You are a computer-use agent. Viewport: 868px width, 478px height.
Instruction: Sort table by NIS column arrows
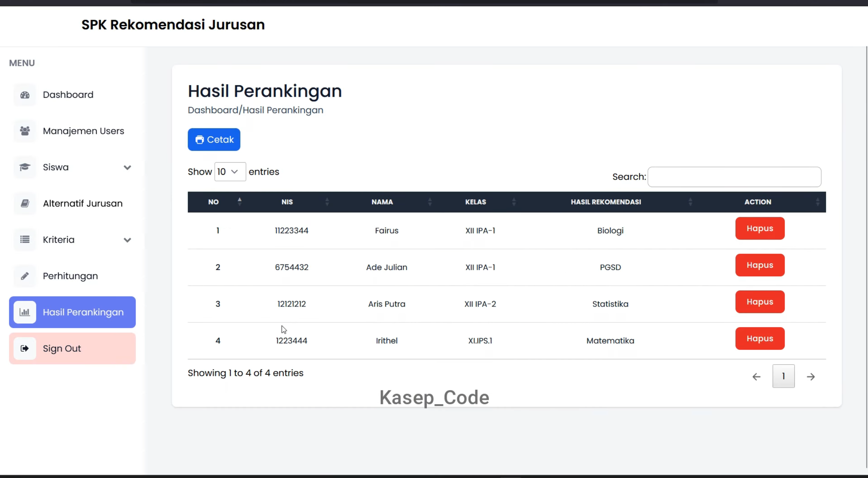click(327, 202)
